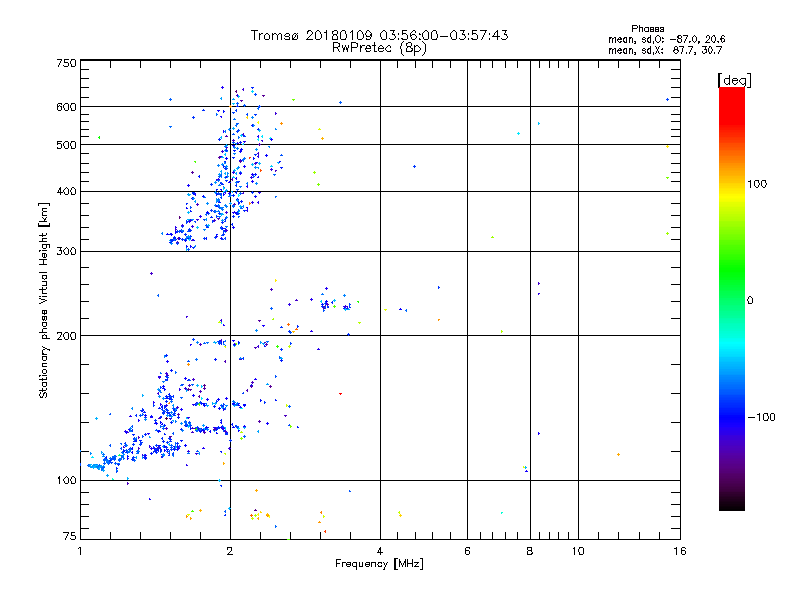Click the y-axis '500' tick label

click(x=66, y=145)
